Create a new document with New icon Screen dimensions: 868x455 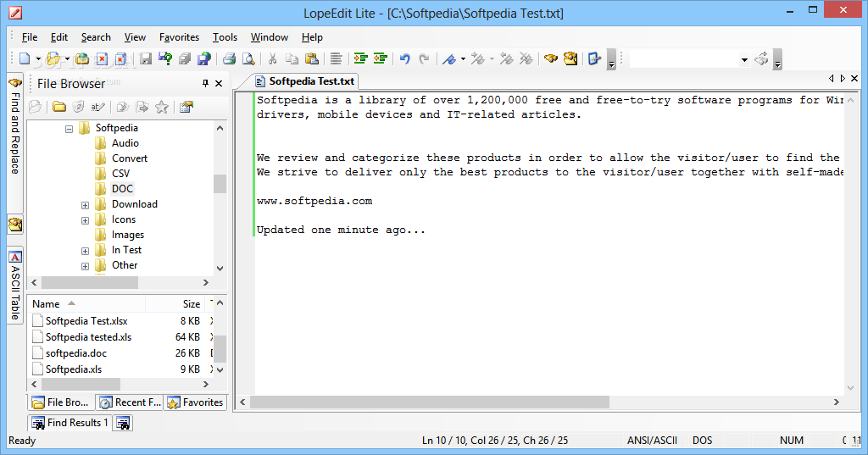tap(25, 58)
